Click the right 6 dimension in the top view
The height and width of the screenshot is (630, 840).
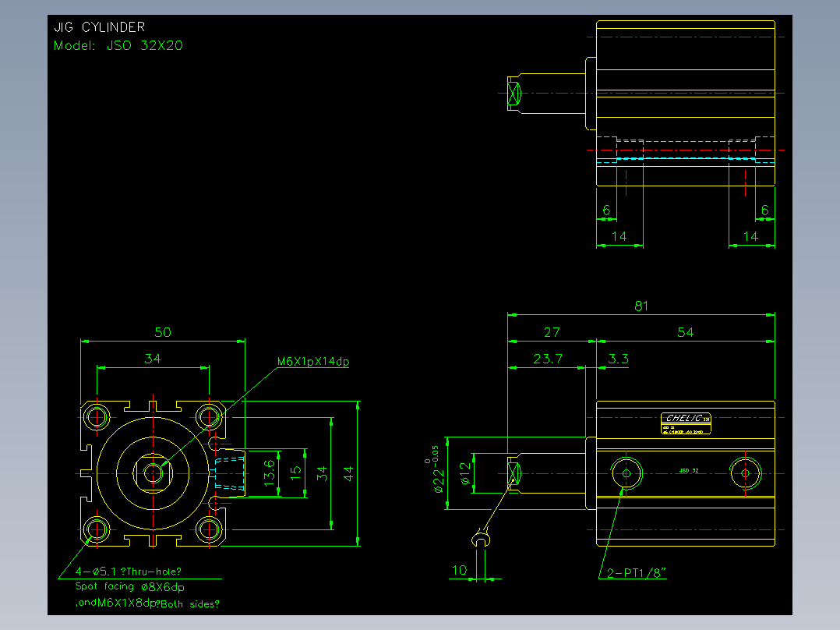click(x=765, y=211)
